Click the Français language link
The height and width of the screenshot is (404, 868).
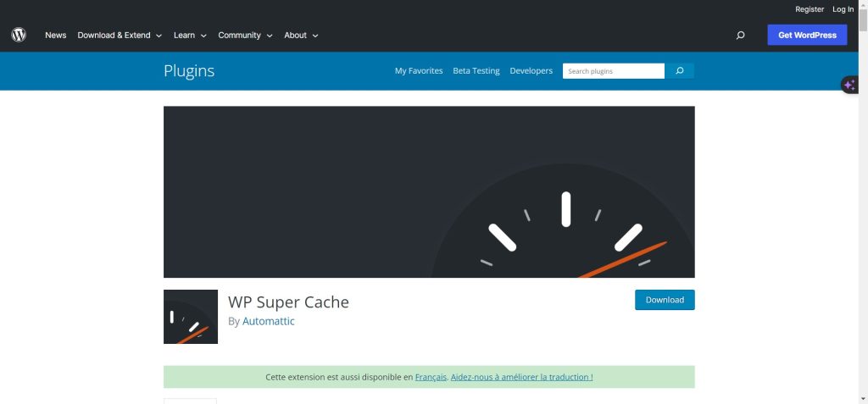point(431,377)
